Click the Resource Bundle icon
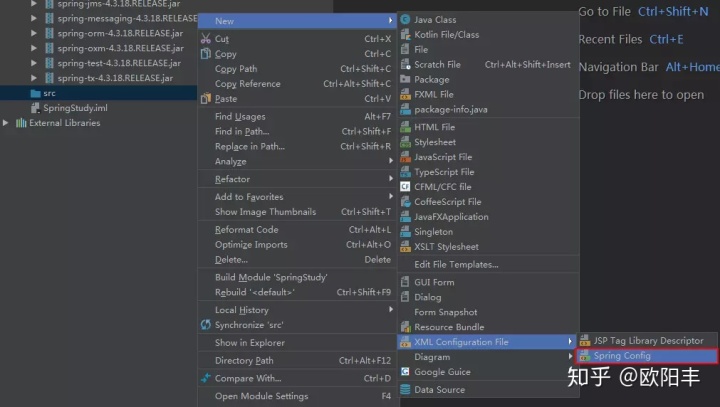Viewport: 720px width, 407px height. point(405,327)
